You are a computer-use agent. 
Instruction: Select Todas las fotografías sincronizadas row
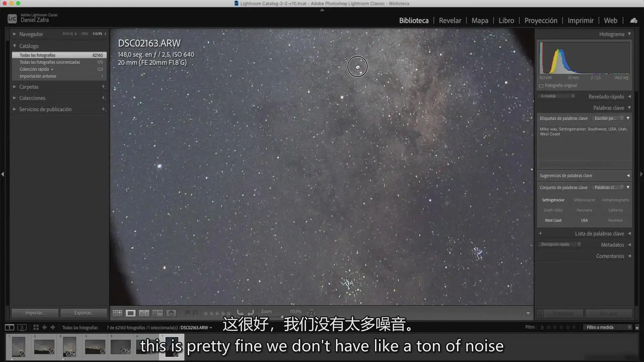59,62
